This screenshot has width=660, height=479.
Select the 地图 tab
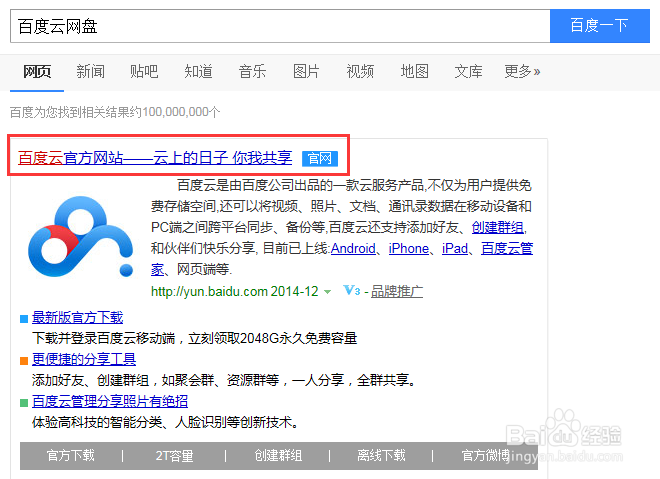coord(414,72)
